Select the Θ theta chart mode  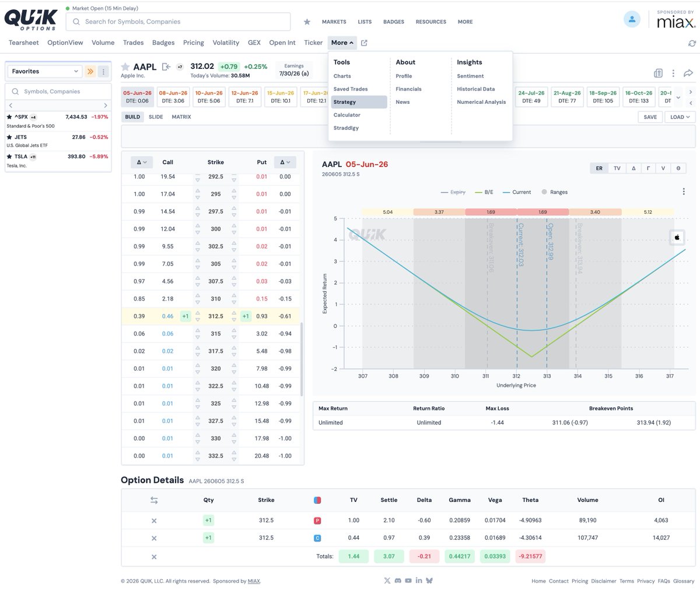tap(678, 168)
